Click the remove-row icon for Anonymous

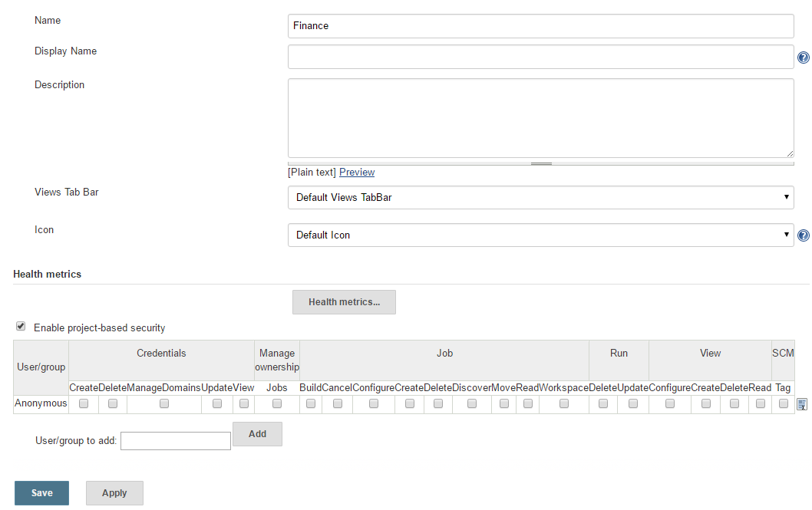[x=802, y=404]
